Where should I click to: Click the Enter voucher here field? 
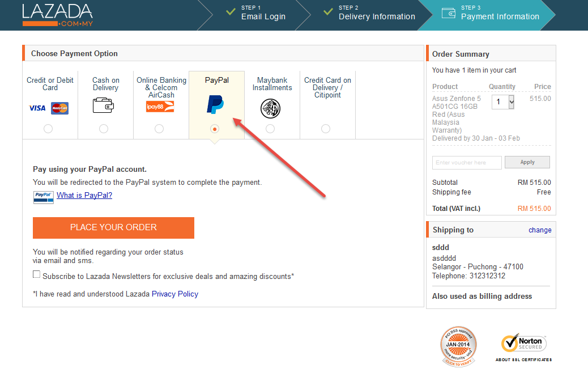(x=467, y=163)
